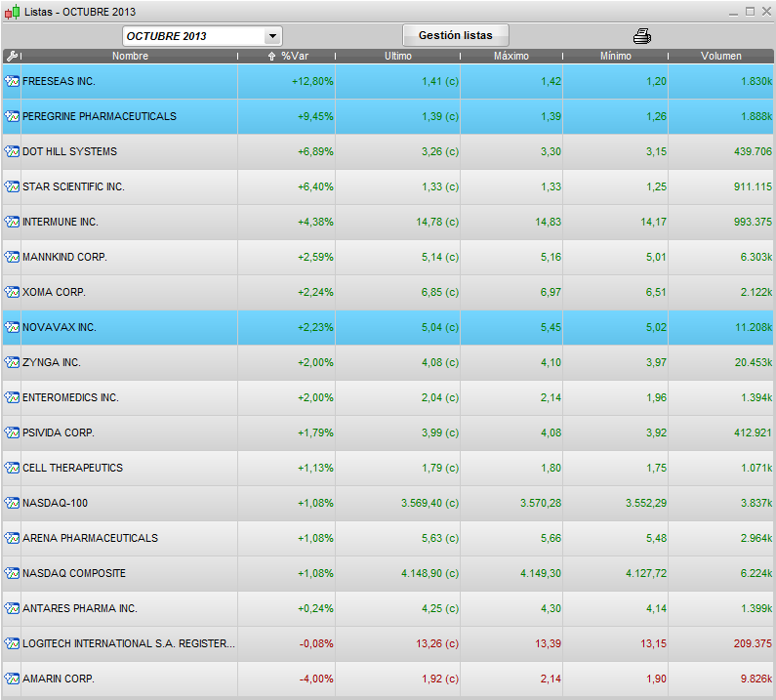The width and height of the screenshot is (776, 700).
Task: Sort by the %Var column header
Action: click(x=293, y=57)
